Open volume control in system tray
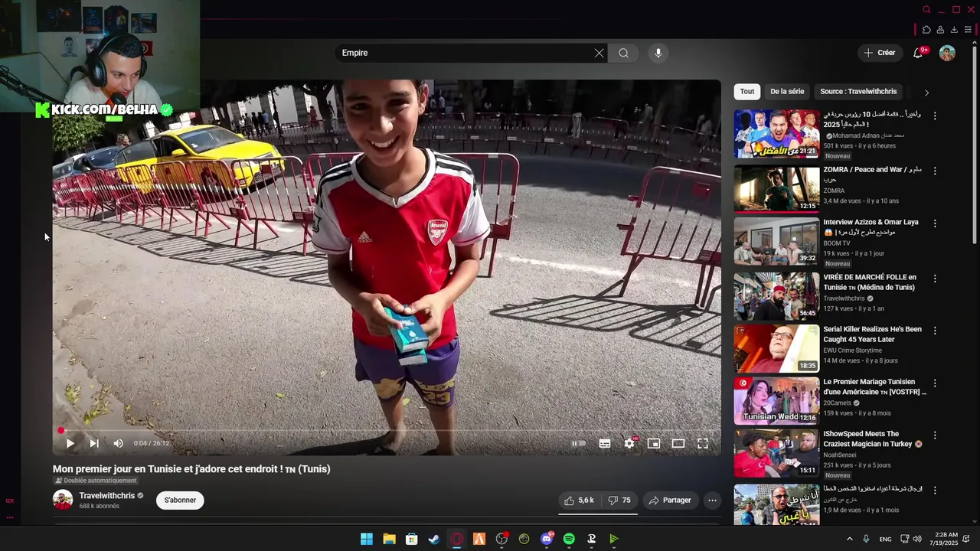Screen dimensions: 980x551 (917, 539)
